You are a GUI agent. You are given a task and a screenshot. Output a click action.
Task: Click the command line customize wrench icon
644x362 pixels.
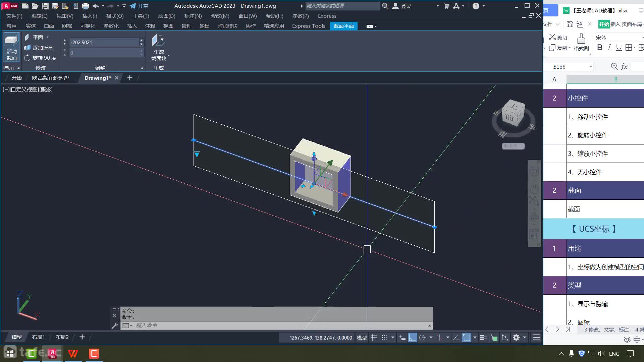tap(115, 325)
